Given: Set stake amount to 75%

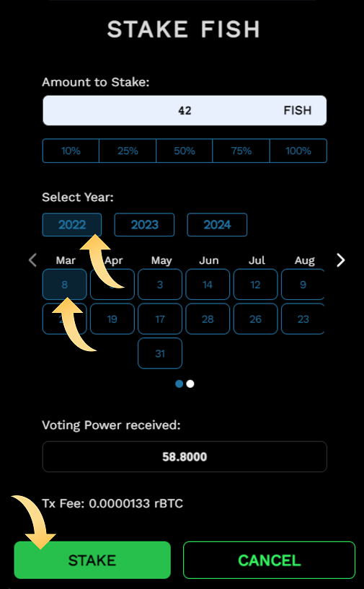Looking at the screenshot, I should click(x=241, y=151).
